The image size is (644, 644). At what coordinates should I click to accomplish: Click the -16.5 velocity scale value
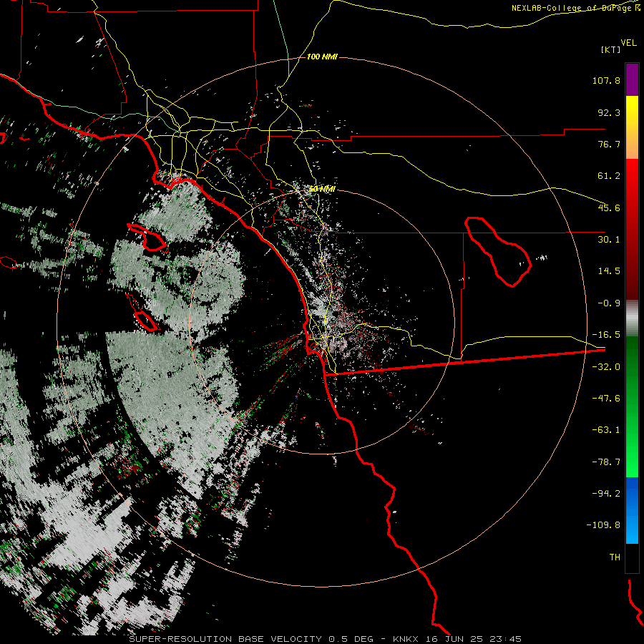point(606,335)
